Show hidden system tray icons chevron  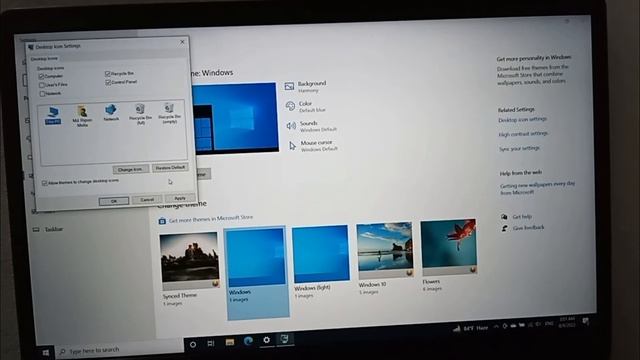(x=496, y=327)
